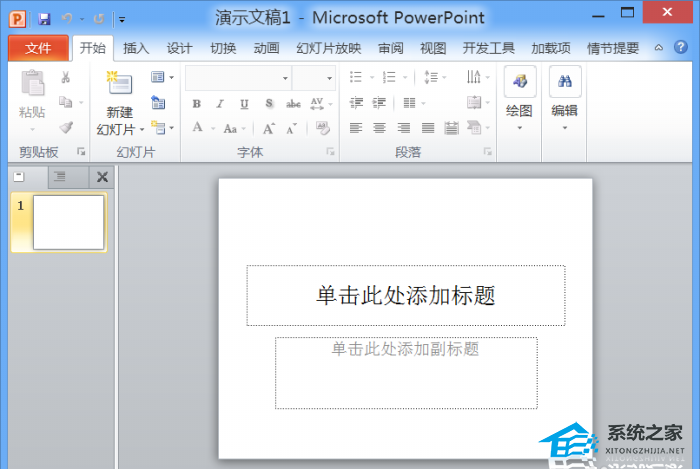Open the 段落 dialog launcher
The height and width of the screenshot is (469, 700).
pyautogui.click(x=488, y=152)
